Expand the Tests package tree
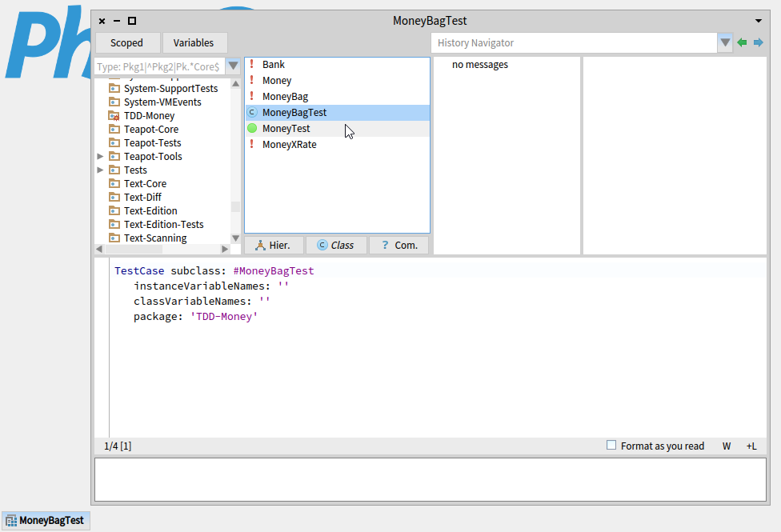 click(100, 170)
